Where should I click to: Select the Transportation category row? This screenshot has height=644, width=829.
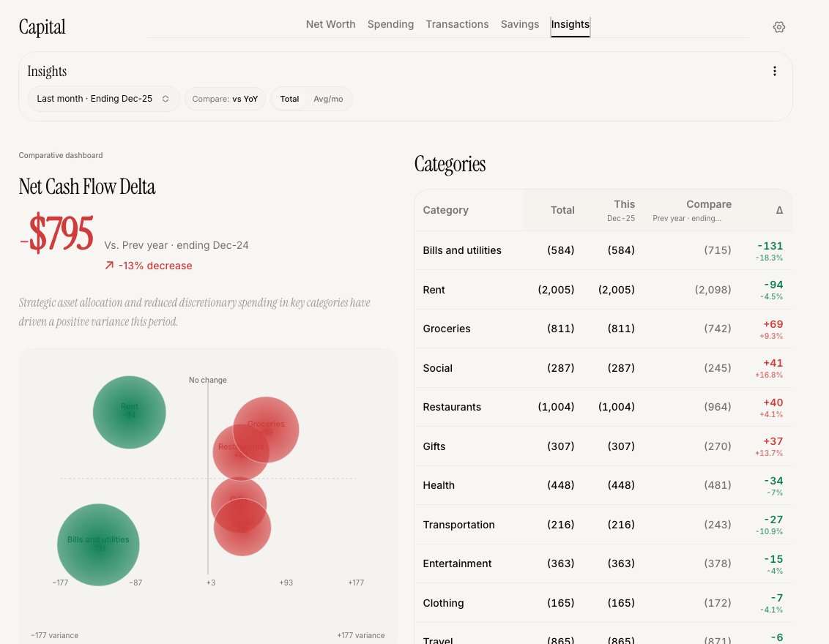click(603, 525)
